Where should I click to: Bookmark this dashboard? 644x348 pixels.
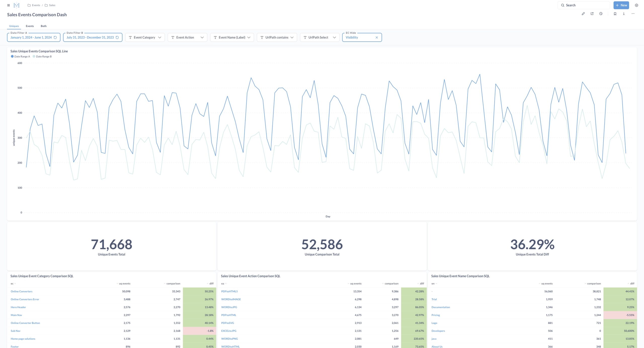[615, 14]
